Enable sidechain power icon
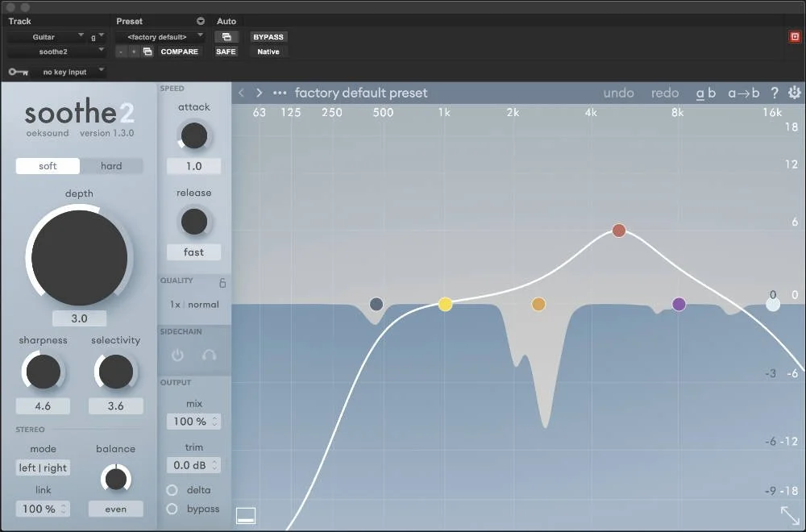 177,355
